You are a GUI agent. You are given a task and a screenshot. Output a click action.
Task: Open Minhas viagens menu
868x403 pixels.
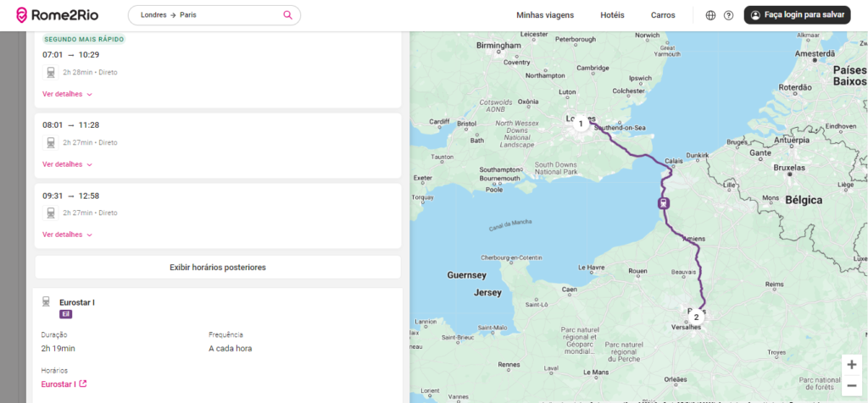coord(545,15)
